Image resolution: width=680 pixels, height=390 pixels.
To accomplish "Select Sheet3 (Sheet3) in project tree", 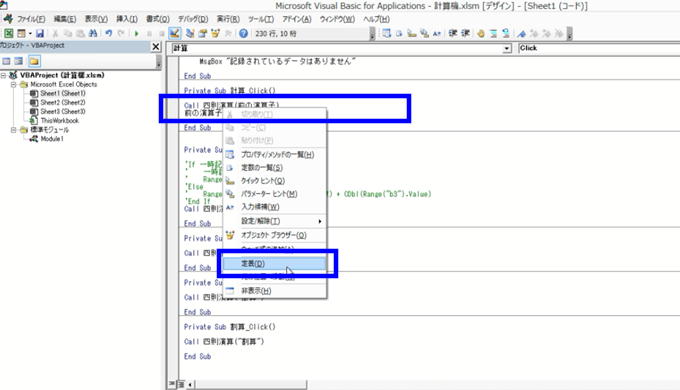I will [62, 111].
